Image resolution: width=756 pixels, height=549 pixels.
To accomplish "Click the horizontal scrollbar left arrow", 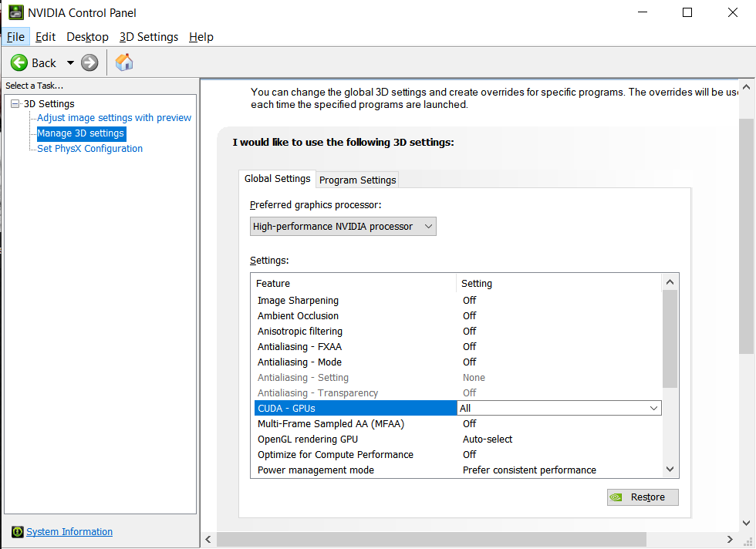I will click(x=208, y=539).
